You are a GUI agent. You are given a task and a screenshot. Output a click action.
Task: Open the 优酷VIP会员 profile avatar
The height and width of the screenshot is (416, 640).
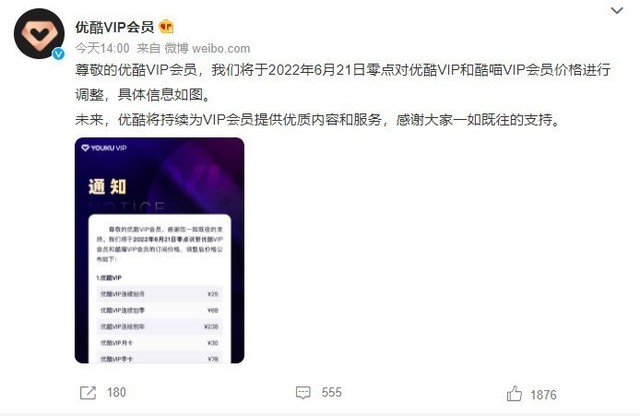pyautogui.click(x=39, y=33)
